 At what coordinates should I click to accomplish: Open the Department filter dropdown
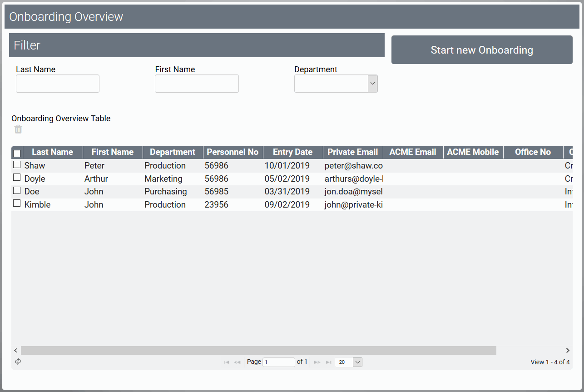(372, 84)
